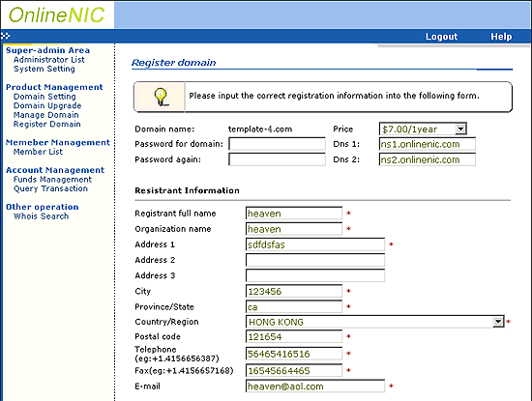Click the Address 1 field
This screenshot has width=532, height=401.
click(315, 244)
